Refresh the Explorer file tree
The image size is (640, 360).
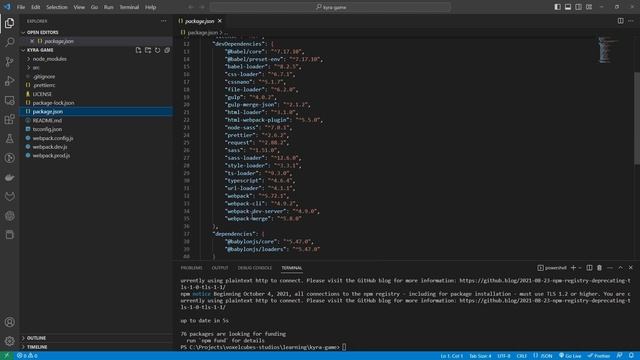coord(158,50)
